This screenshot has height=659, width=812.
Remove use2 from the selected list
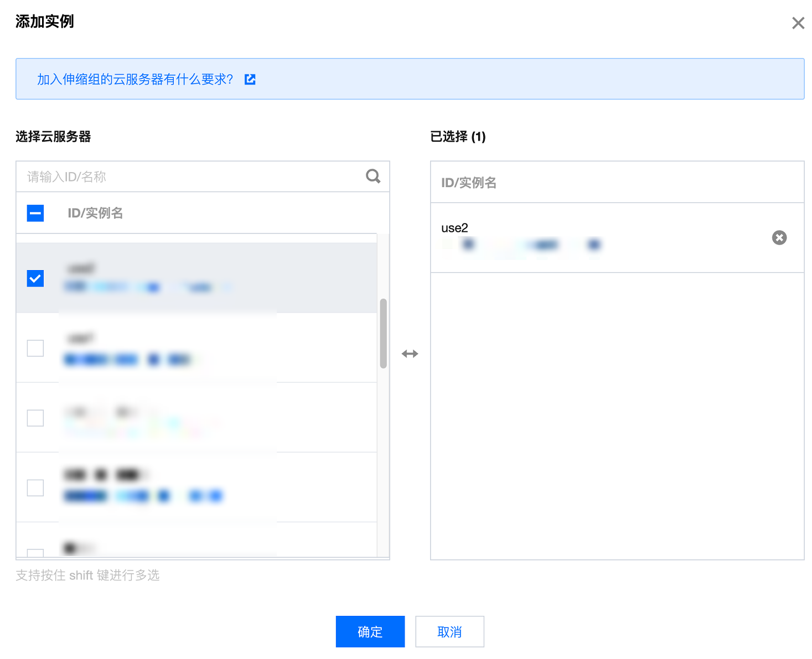pos(779,237)
